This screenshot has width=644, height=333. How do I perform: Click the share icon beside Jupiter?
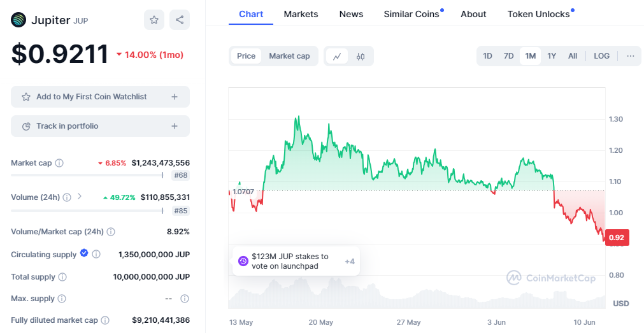[180, 20]
